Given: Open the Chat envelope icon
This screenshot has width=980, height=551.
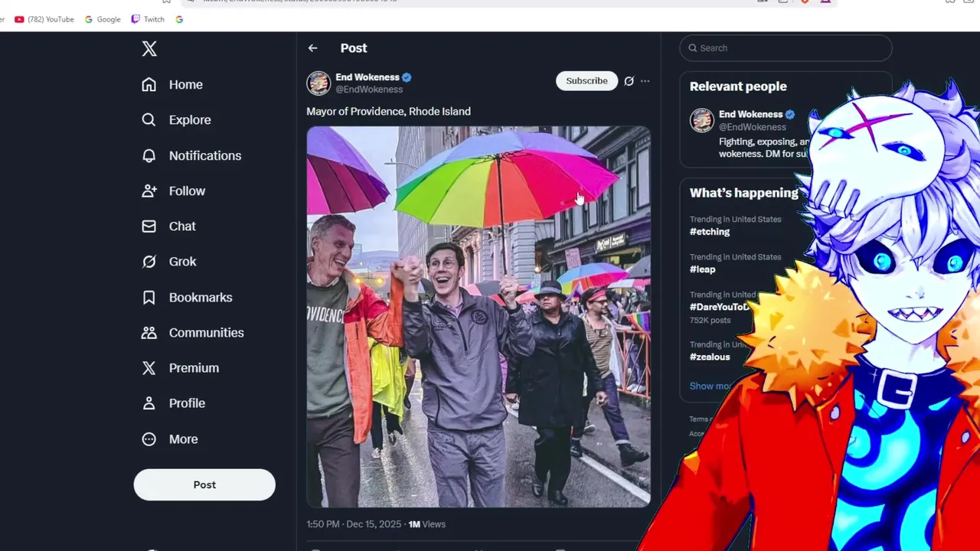Looking at the screenshot, I should point(149,226).
